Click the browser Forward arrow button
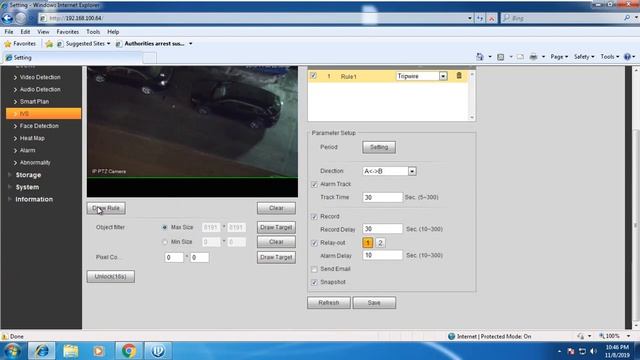Image resolution: width=640 pixels, height=360 pixels. (21, 18)
